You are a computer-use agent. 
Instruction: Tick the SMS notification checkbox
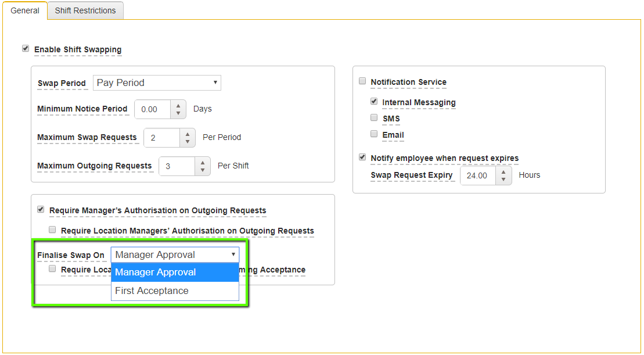coord(374,117)
